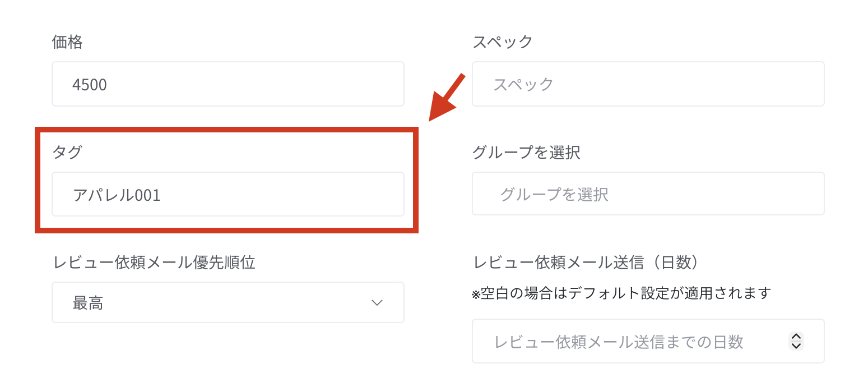This screenshot has width=868, height=391.
Task: Click the レビュー依頼メール送信（日数） label
Action: (586, 262)
